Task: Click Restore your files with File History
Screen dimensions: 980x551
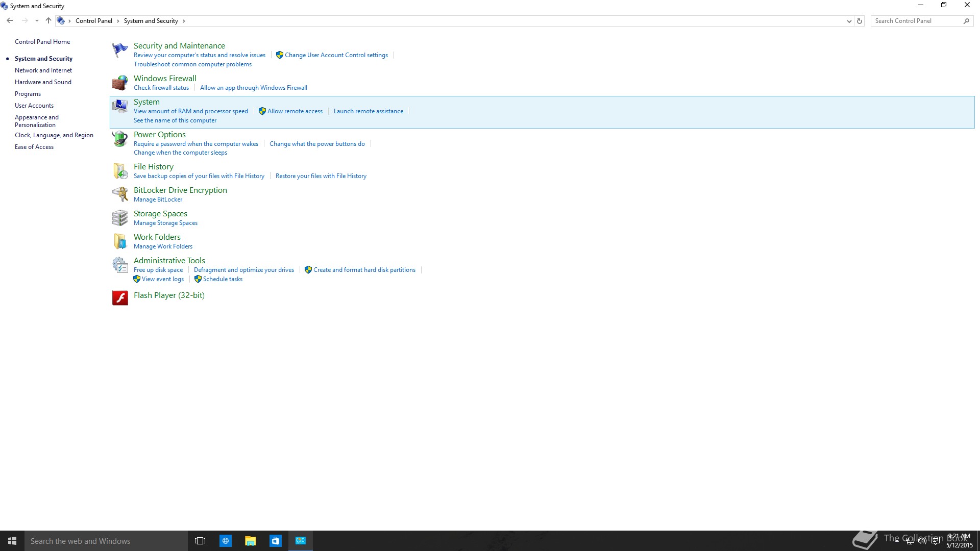Action: [321, 176]
